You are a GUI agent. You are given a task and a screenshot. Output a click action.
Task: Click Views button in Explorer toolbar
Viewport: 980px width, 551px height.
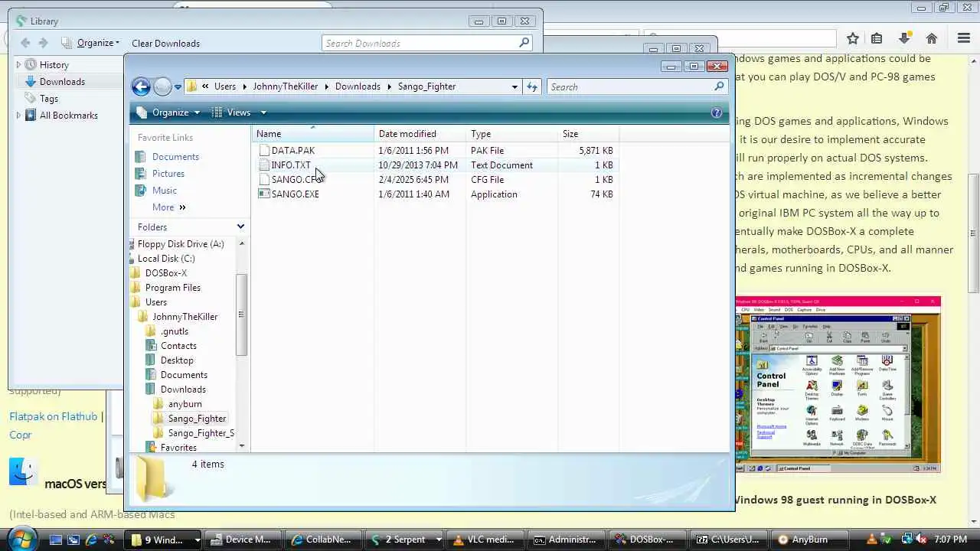pyautogui.click(x=232, y=112)
